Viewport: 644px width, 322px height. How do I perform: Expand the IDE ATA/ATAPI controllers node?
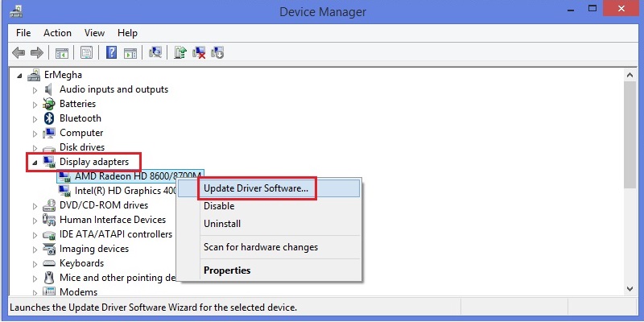(x=35, y=235)
